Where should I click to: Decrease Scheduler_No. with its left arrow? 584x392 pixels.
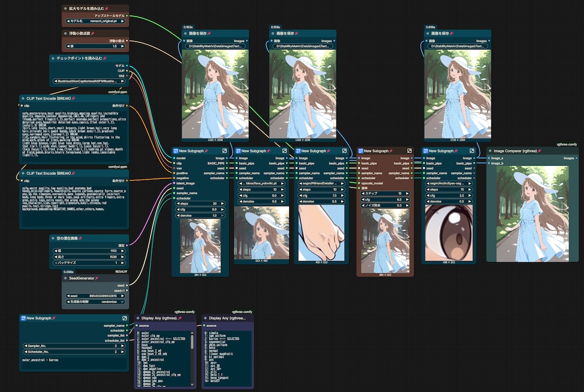[x=26, y=352]
